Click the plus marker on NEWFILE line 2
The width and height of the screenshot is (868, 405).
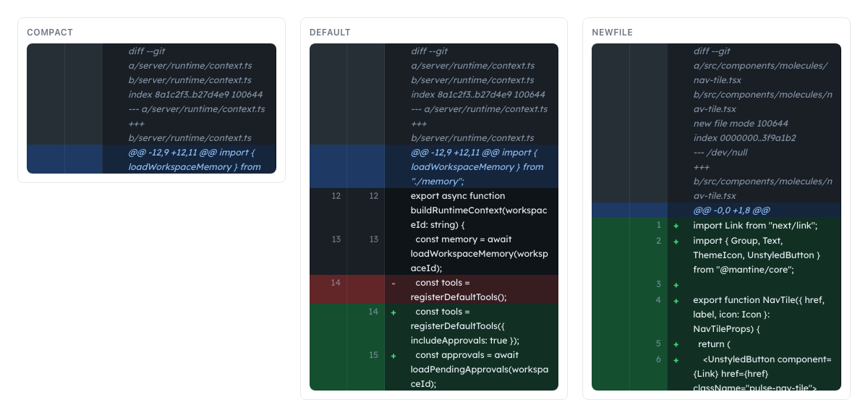[x=676, y=240]
